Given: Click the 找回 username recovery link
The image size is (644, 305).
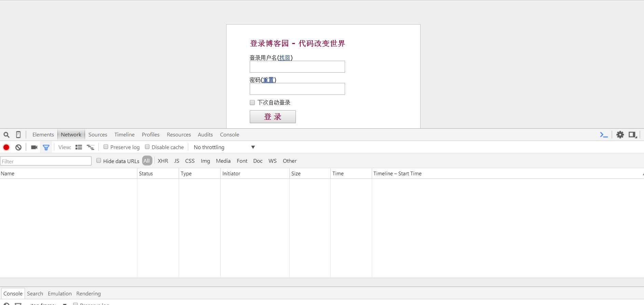Looking at the screenshot, I should click(x=285, y=58).
